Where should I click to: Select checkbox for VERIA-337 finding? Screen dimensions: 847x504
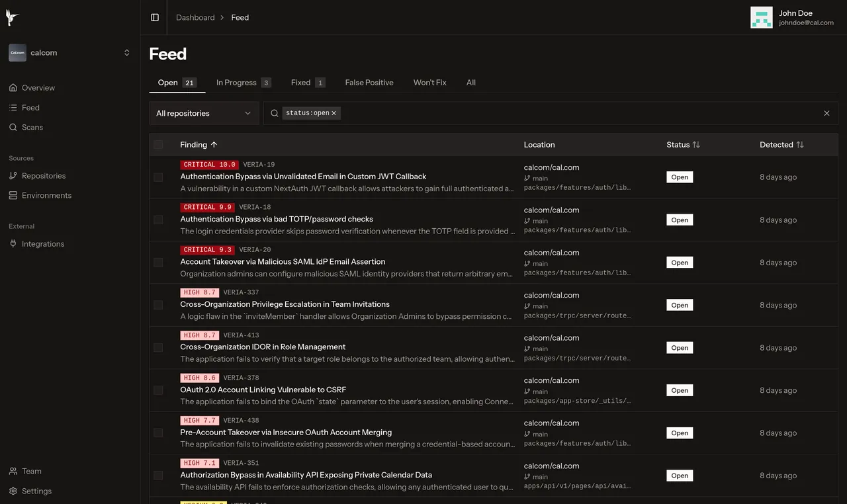[x=158, y=305]
